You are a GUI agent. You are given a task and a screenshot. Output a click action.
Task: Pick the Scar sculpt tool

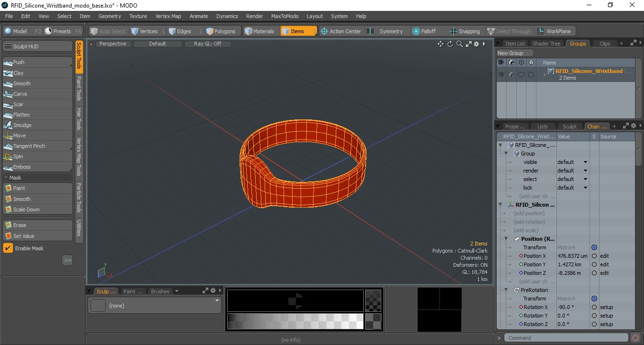[x=37, y=104]
